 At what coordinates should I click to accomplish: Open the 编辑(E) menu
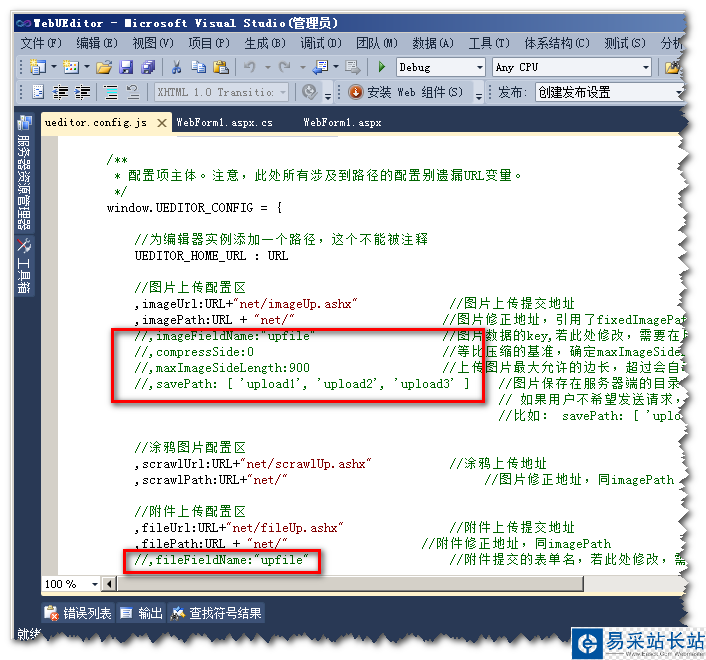[x=97, y=43]
